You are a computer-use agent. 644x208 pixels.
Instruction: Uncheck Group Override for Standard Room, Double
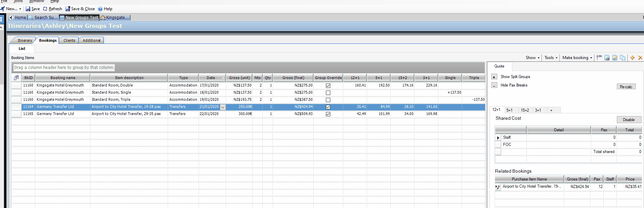328,86
